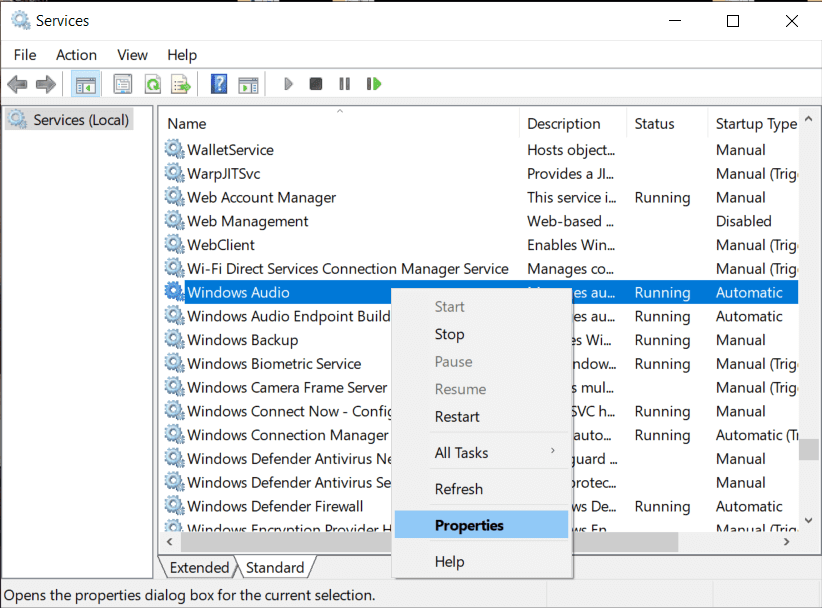Click the Back navigation arrow
This screenshot has height=608, width=822.
17,83
